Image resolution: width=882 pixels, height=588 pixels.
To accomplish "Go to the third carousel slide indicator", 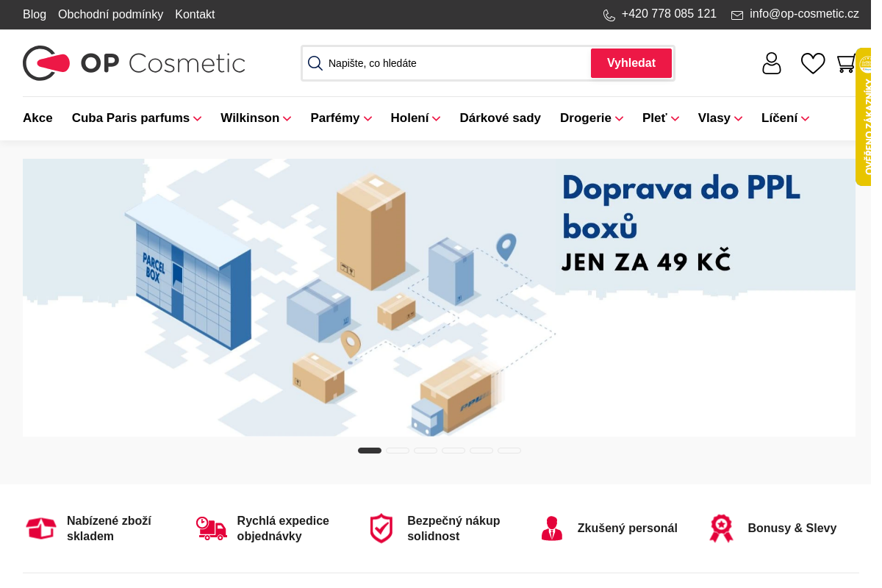I will pyautogui.click(x=426, y=451).
